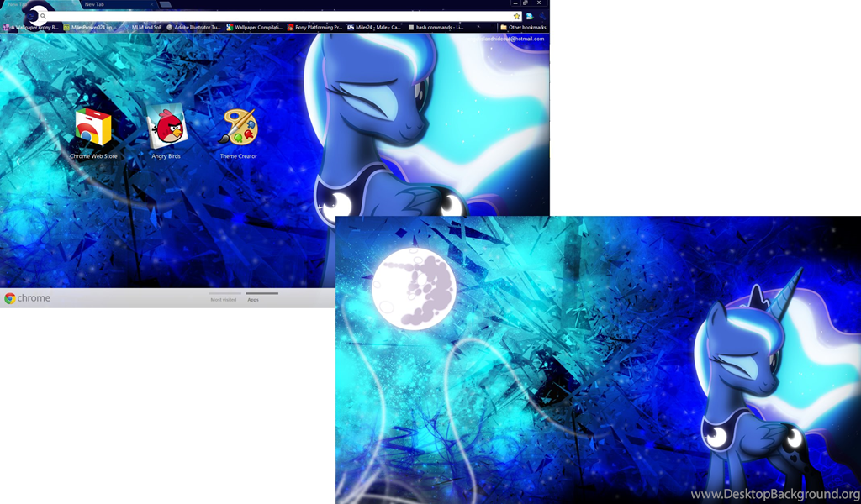Screen dimensions: 861x504
Task: Click the magnifier icon in the omnibox
Action: click(x=43, y=17)
